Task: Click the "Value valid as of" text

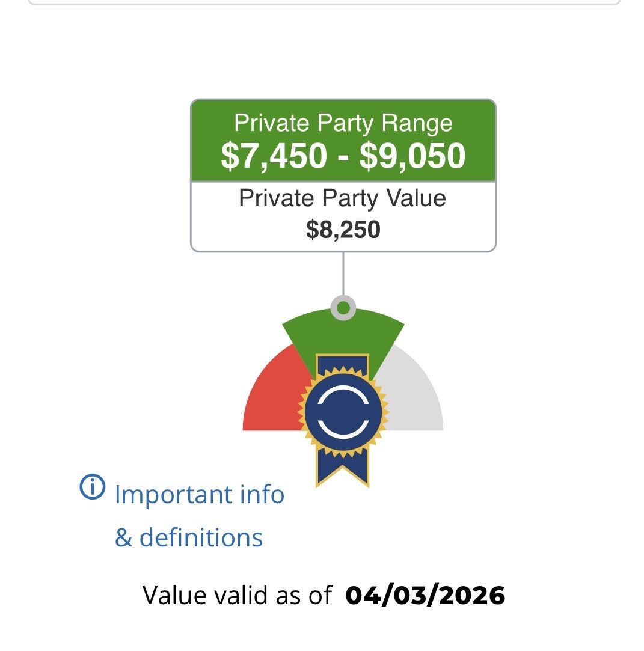Action: tap(237, 596)
